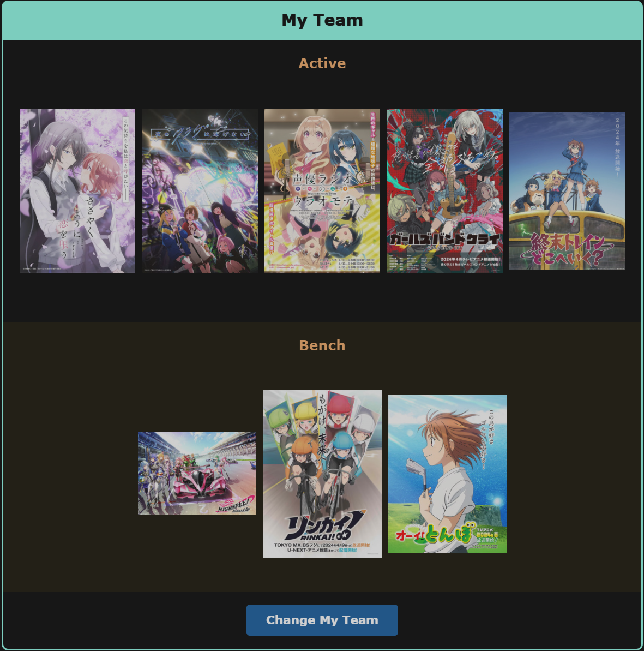
Task: Open the RINKAI! cycling poster
Action: (322, 474)
